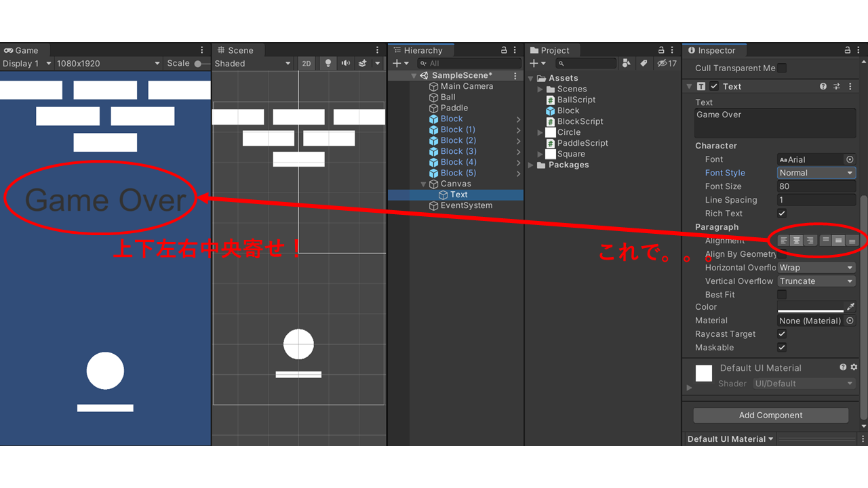Set vertical alignment to bottom
This screenshot has width=868, height=488.
click(852, 241)
